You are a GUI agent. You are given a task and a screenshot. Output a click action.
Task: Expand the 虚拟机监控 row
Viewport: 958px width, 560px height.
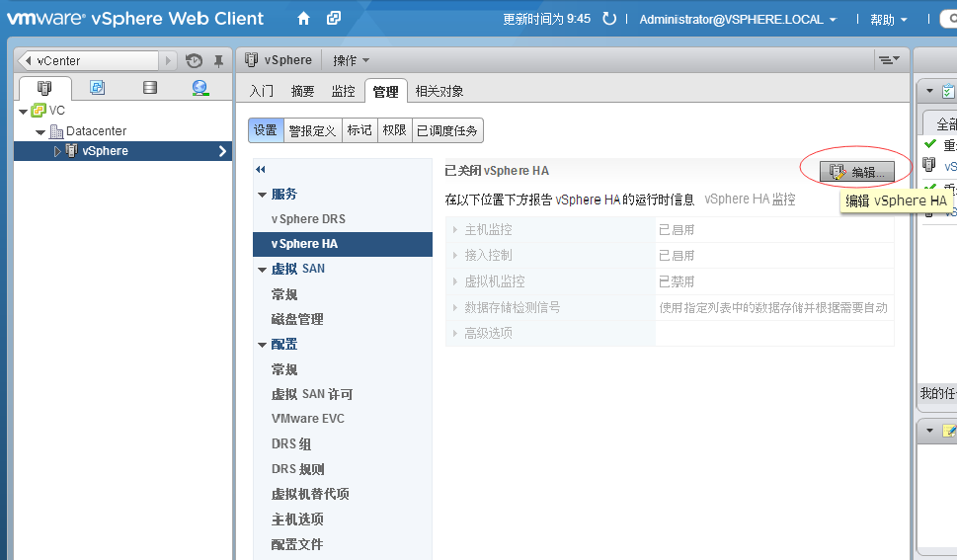[455, 281]
